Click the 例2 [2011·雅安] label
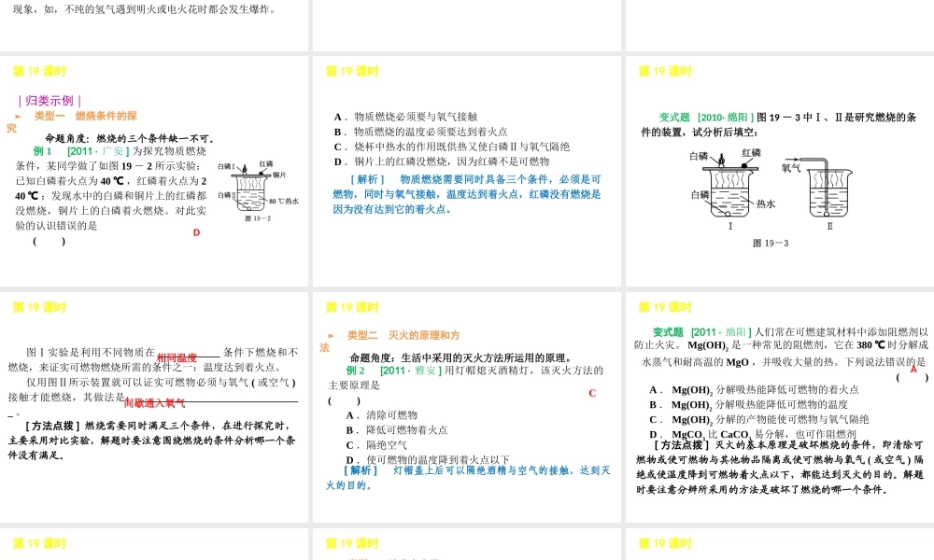Viewport: 934px width, 560px height. [x=394, y=371]
